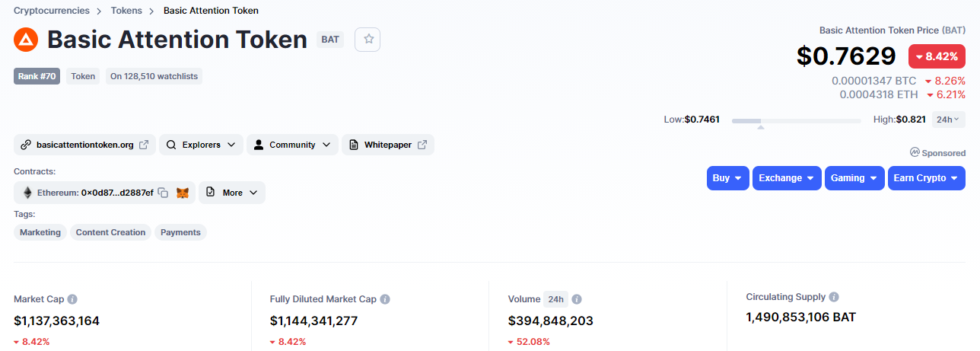Click On 128,510 watchlists badge
Viewport: 980px width, 351px height.
click(154, 76)
